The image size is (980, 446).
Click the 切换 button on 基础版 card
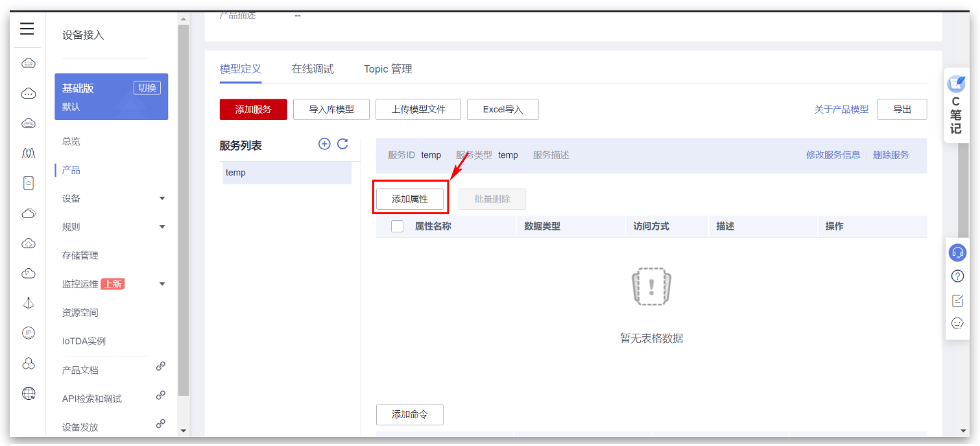pyautogui.click(x=147, y=88)
